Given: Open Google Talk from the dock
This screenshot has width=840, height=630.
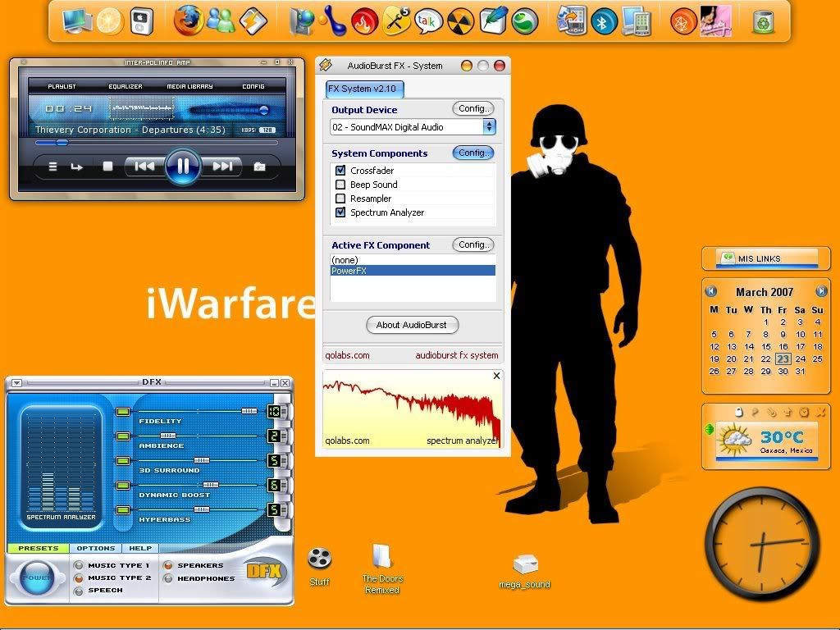Looking at the screenshot, I should [x=428, y=22].
